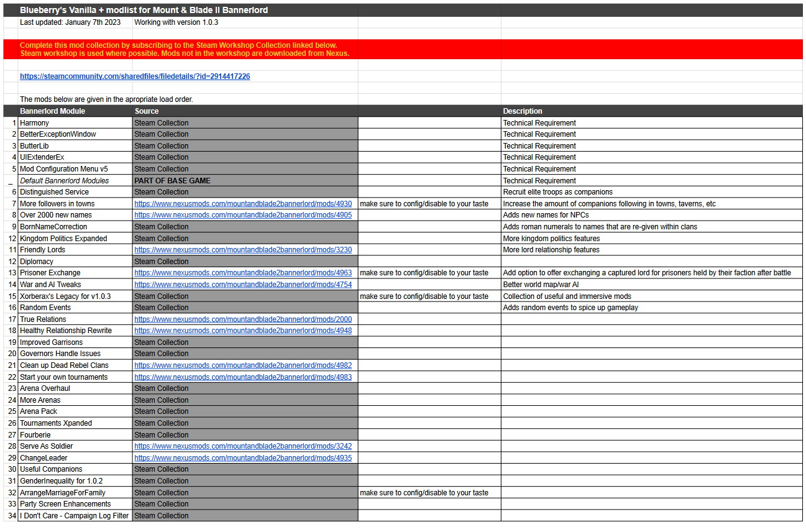Follow the Nexus mods/3230 link
Viewport: 806px width, 532px height.
pos(243,250)
